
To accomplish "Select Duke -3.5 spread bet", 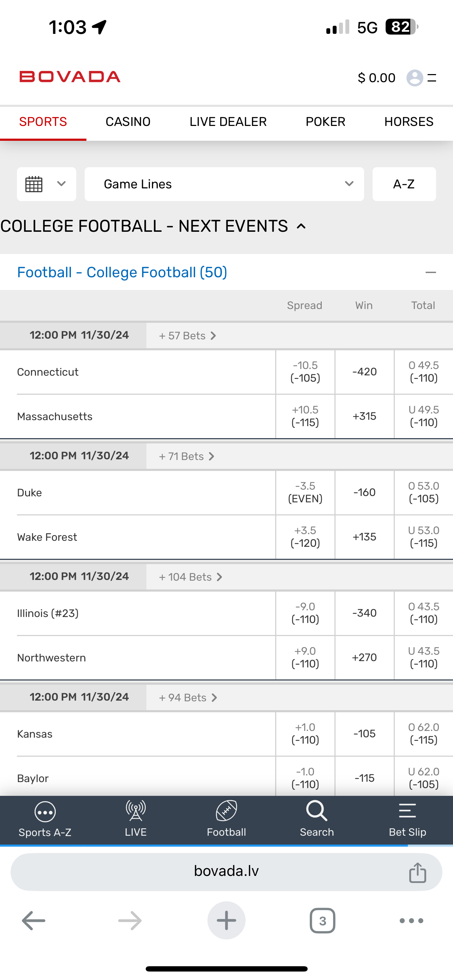I will click(x=305, y=492).
